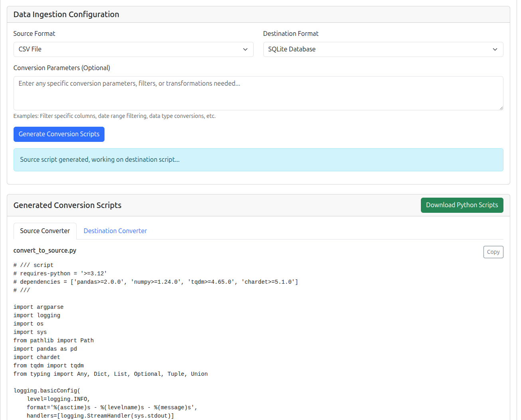This screenshot has height=420, width=521.
Task: Copy the convert_to_source.py code
Action: [x=493, y=252]
